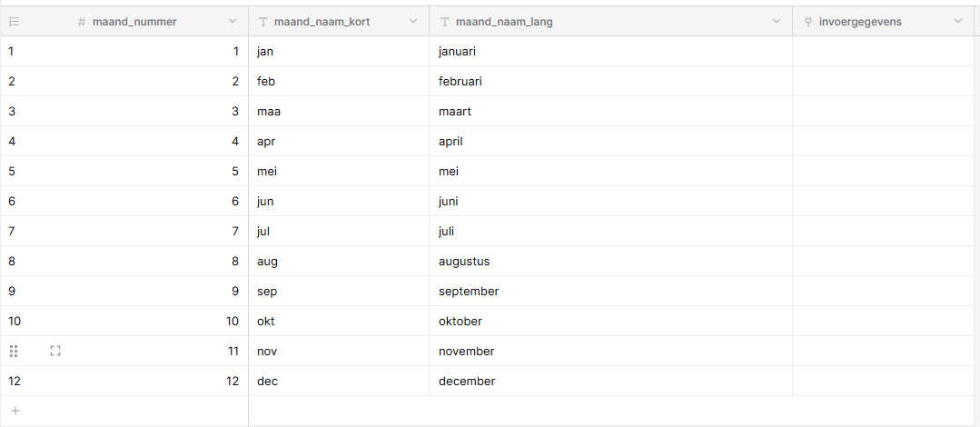Open the maand_naam_kort column dropdown
The width and height of the screenshot is (980, 427).
[x=413, y=21]
